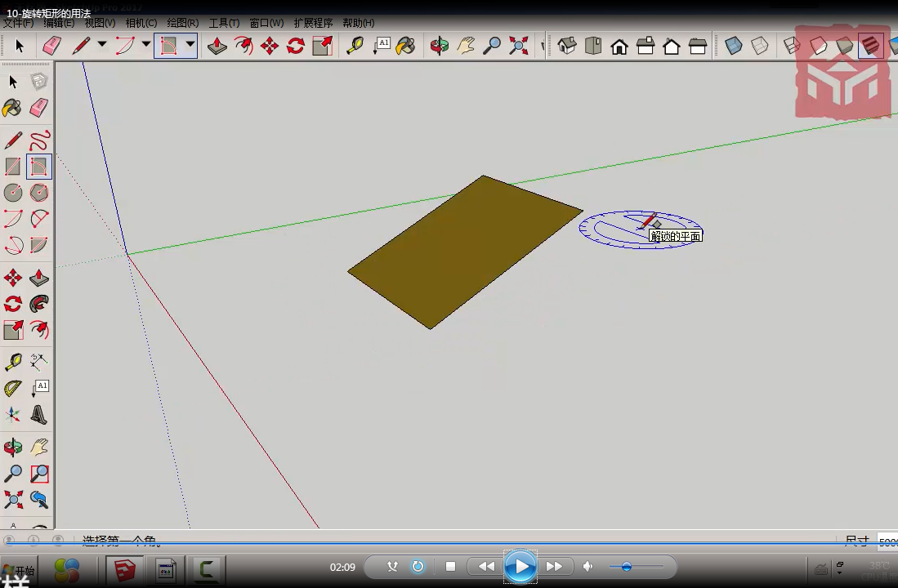The height and width of the screenshot is (588, 898).
Task: Select the Eraser tool in top toolbar
Action: coord(51,46)
